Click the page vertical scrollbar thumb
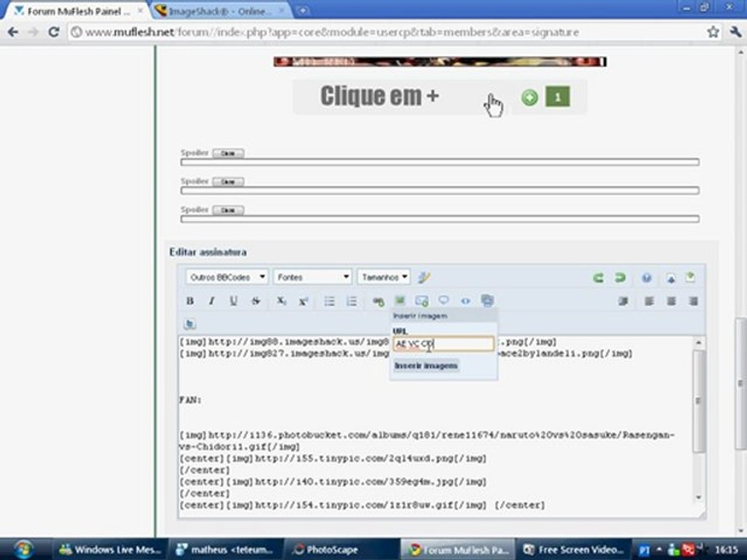Viewport: 747px width, 560px height. coord(741,383)
